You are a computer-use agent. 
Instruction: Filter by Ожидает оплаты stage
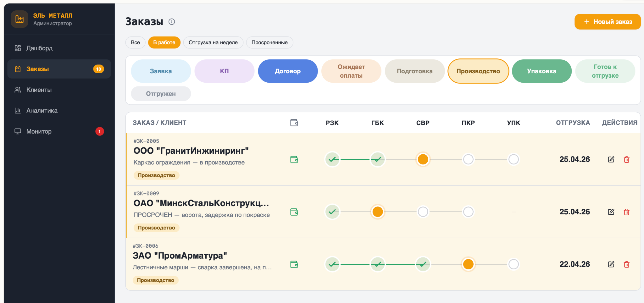tap(351, 71)
